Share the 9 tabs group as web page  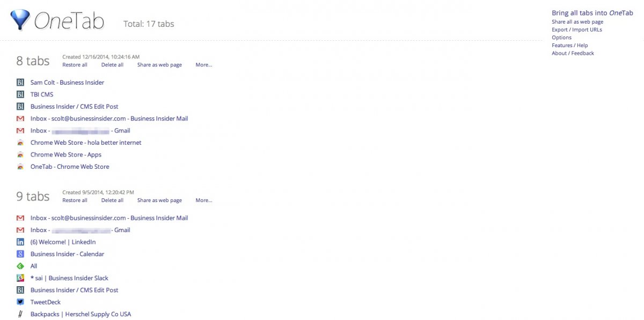point(159,200)
